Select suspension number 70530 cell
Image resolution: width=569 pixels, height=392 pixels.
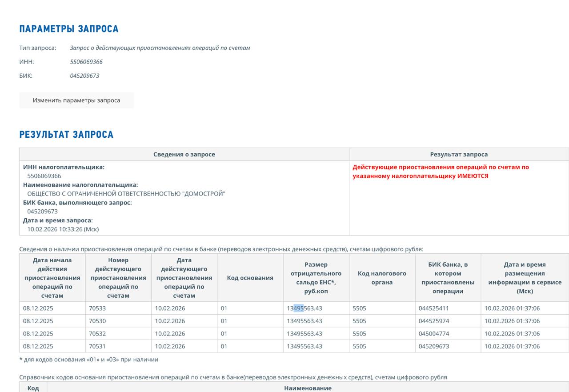(97, 321)
